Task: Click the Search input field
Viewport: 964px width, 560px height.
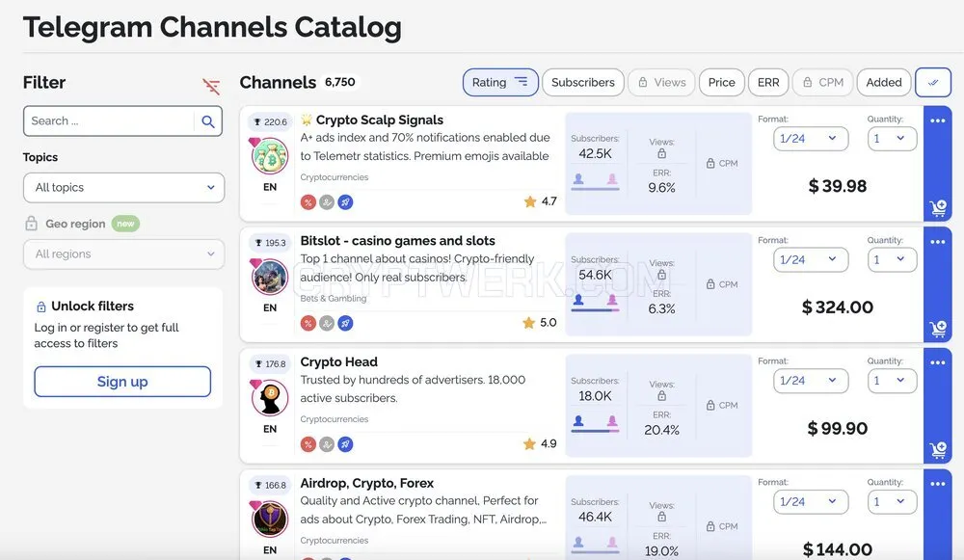Action: click(x=110, y=121)
